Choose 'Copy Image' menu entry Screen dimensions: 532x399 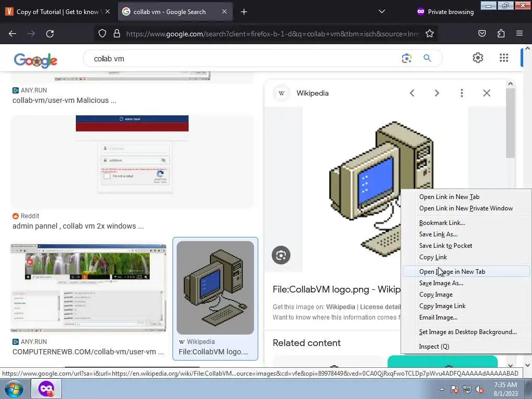tap(436, 295)
